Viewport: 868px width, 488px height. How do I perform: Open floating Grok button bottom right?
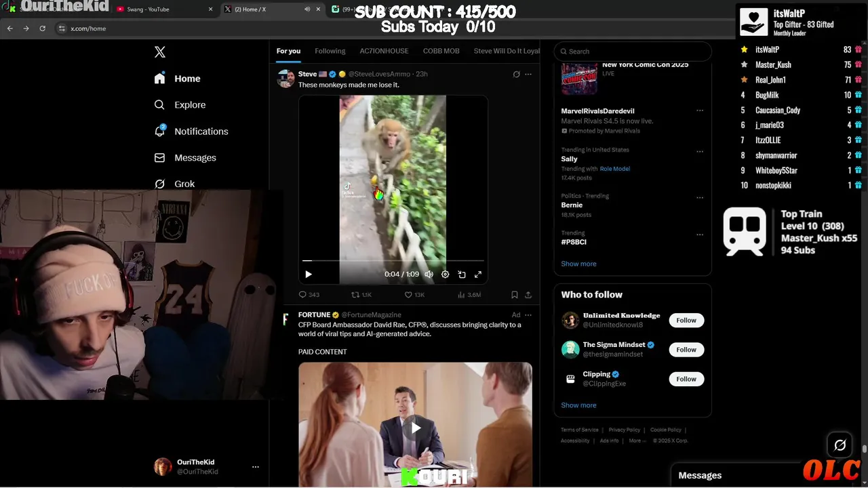pos(840,445)
